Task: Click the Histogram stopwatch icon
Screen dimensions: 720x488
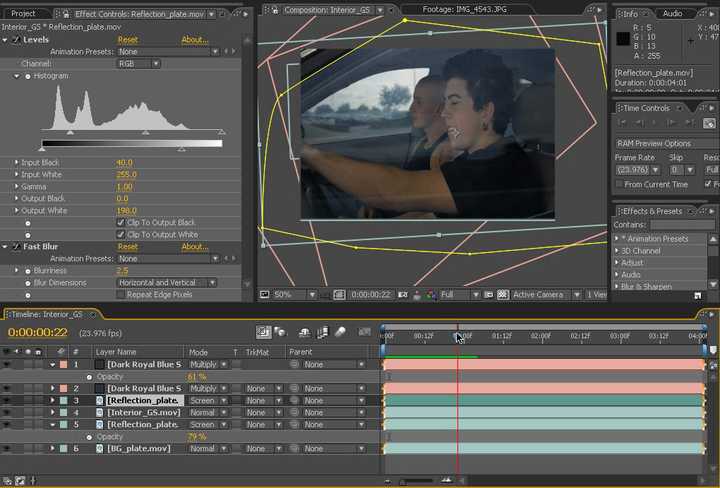Action: [27, 76]
